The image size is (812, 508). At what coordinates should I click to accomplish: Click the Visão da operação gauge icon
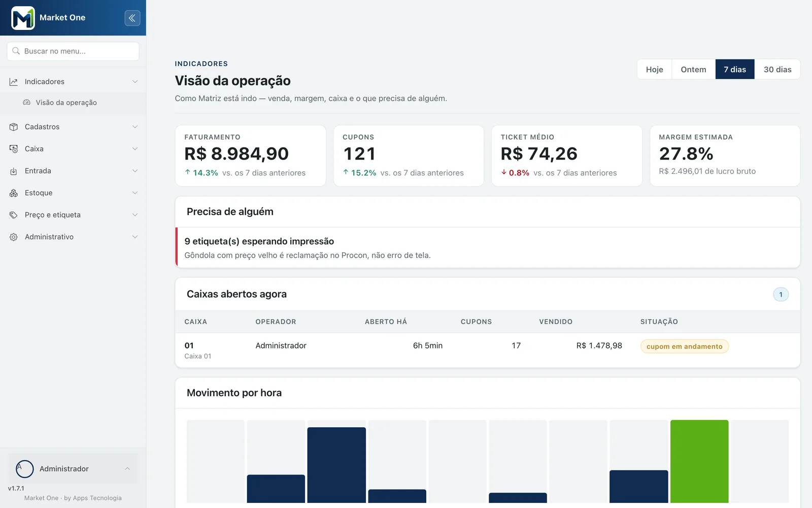[27, 103]
